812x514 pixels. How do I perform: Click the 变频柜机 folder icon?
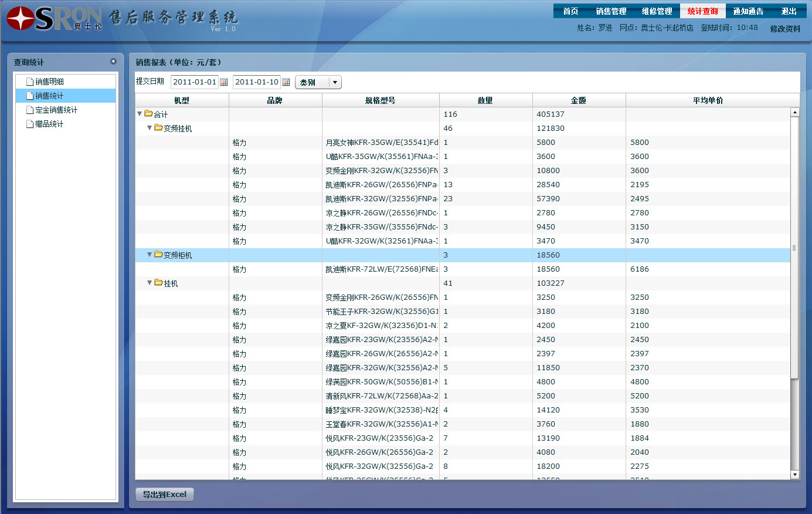tap(158, 255)
